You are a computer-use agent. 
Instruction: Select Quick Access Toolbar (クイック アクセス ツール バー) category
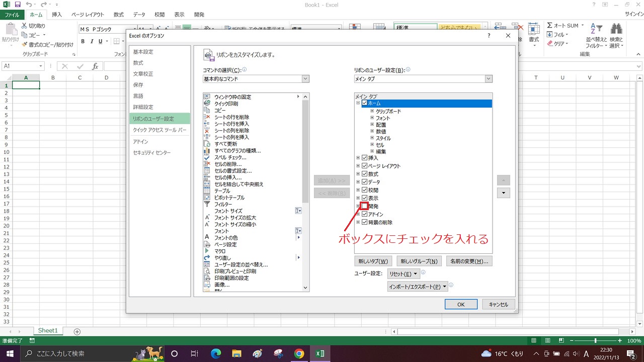tap(159, 130)
